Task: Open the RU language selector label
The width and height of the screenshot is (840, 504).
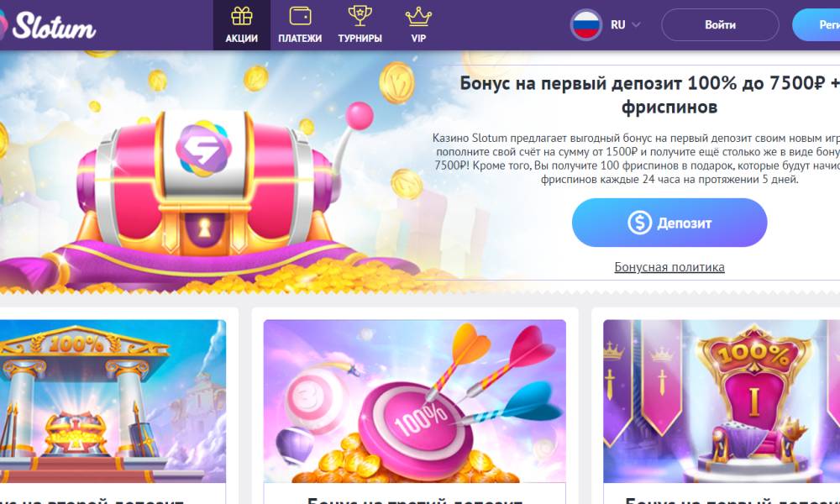Action: tap(617, 24)
